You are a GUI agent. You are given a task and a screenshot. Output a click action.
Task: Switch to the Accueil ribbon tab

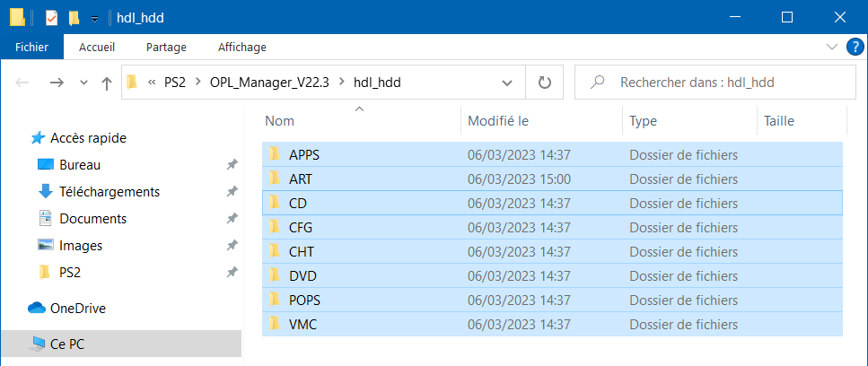[x=97, y=48]
